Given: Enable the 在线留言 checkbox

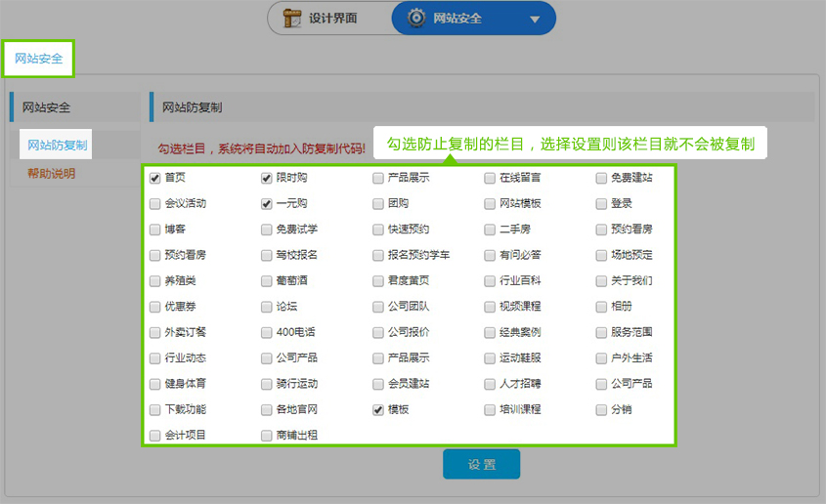Looking at the screenshot, I should pyautogui.click(x=490, y=178).
